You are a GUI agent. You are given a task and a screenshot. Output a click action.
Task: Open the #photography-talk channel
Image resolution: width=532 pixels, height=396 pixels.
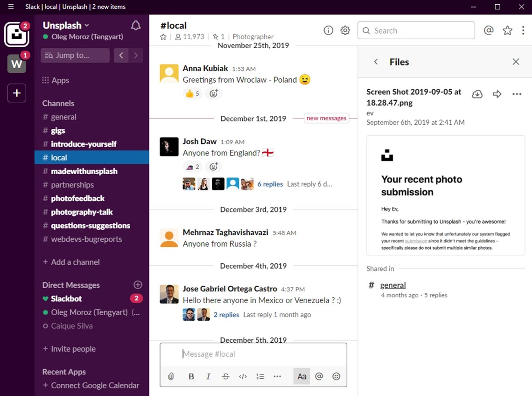[x=91, y=212]
